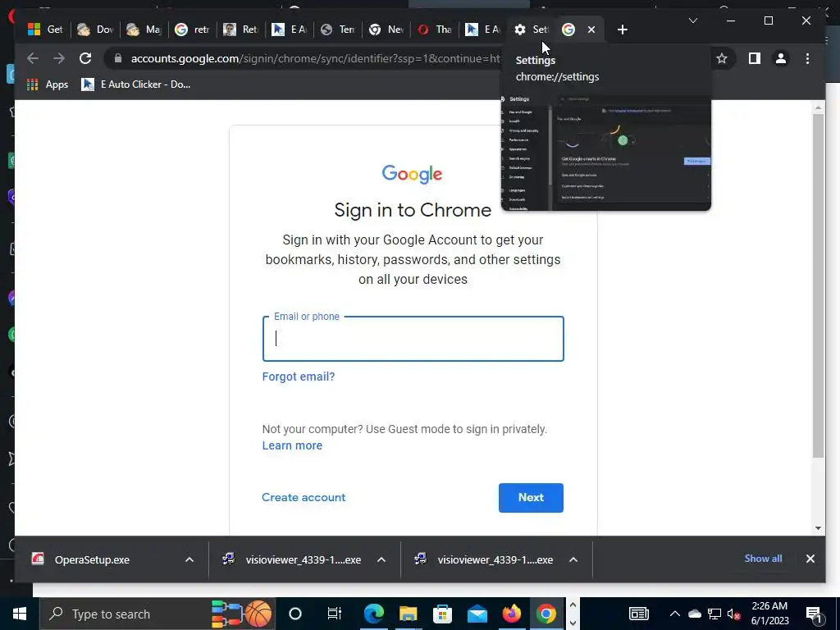Launch Firefox from the taskbar

(512, 614)
